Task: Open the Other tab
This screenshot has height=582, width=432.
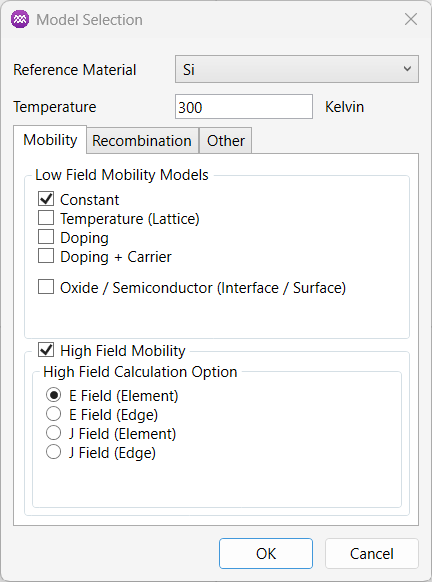Action: [226, 141]
